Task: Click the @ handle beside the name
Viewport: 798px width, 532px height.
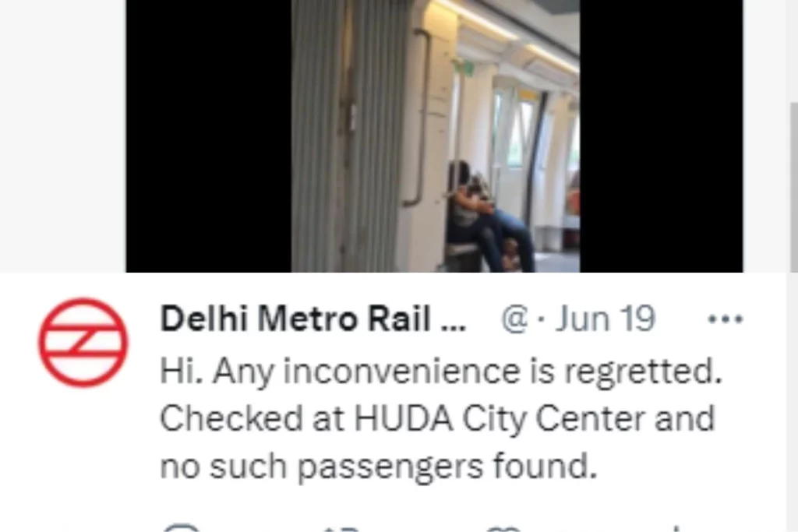Action: [515, 320]
